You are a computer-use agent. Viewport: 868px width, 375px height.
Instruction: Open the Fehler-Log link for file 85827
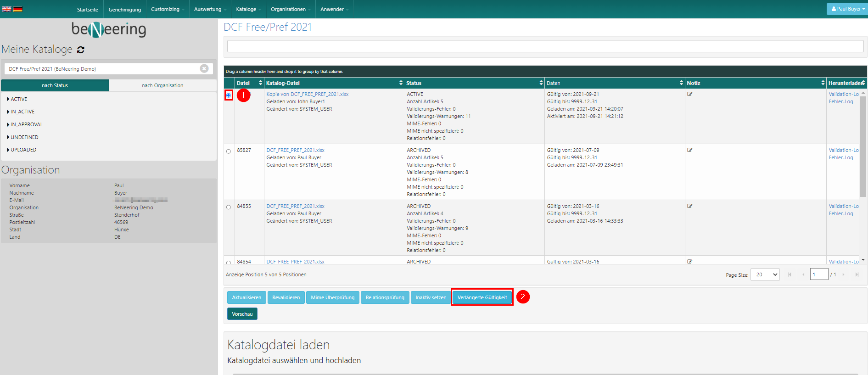click(x=840, y=157)
